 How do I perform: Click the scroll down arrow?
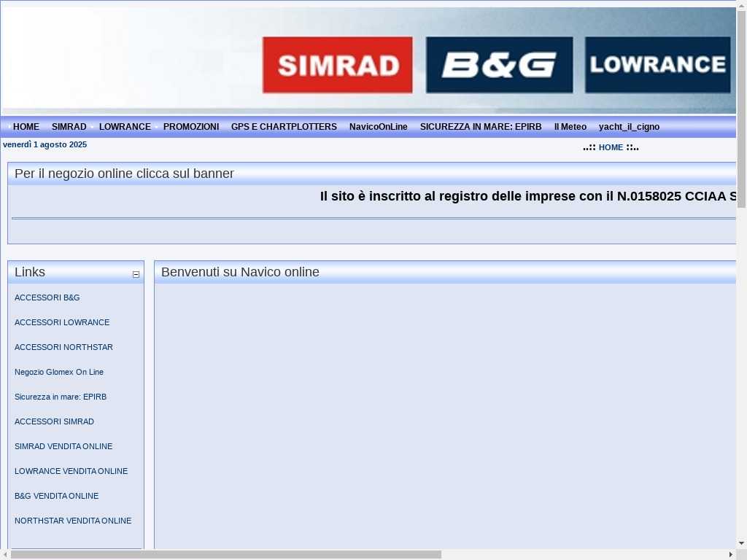pyautogui.click(x=742, y=542)
